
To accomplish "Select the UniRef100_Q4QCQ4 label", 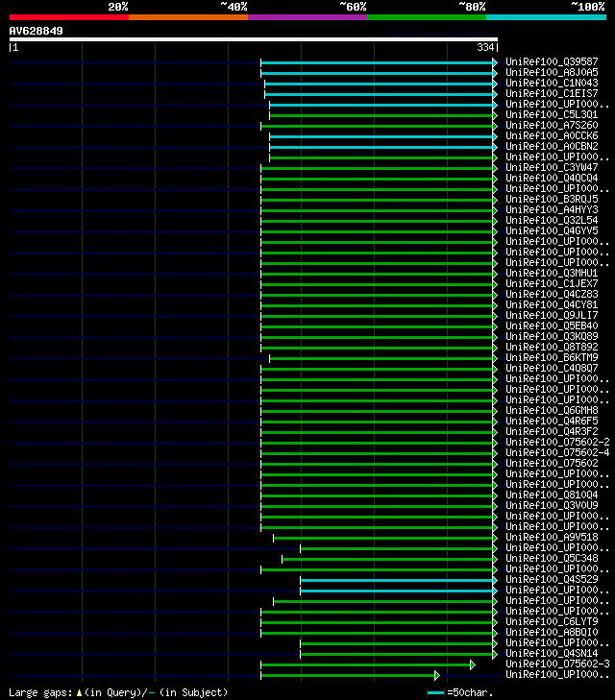I will (x=552, y=179).
